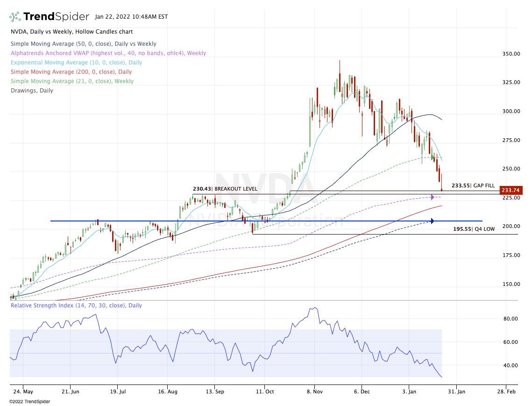Select the Simple Moving Average 200 Daily legend
The image size is (532, 406).
point(71,71)
